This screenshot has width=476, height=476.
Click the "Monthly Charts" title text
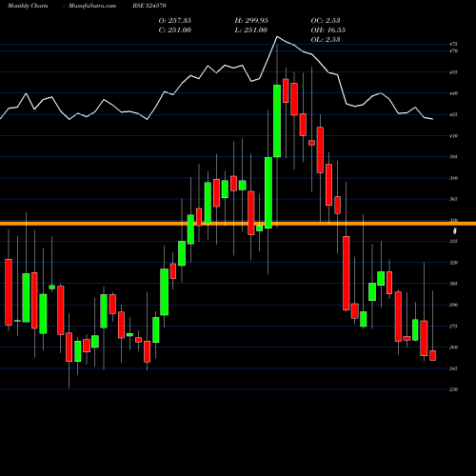[x=28, y=6]
